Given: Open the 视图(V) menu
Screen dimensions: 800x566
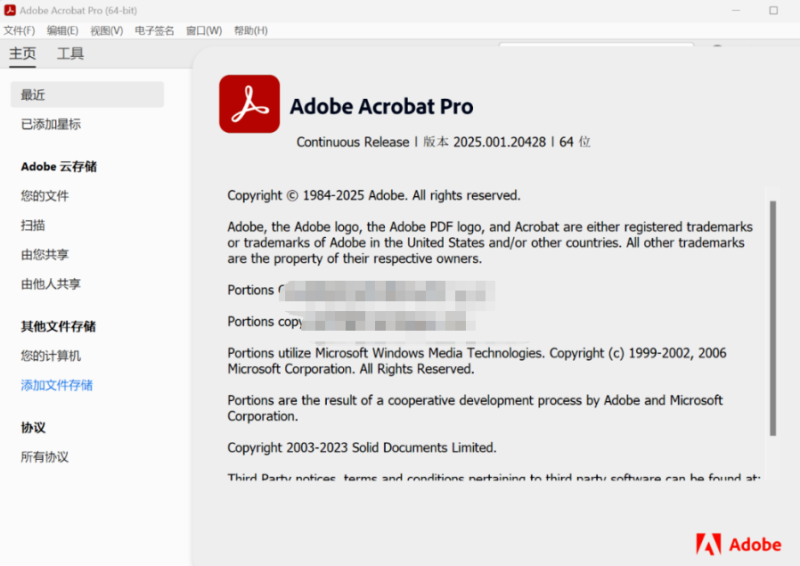Looking at the screenshot, I should pyautogui.click(x=107, y=31).
